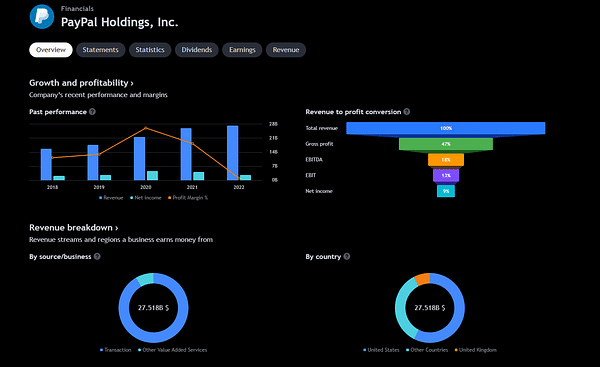Click the Revenue tab pill
Viewport: 600px width, 367px height.
tap(286, 50)
